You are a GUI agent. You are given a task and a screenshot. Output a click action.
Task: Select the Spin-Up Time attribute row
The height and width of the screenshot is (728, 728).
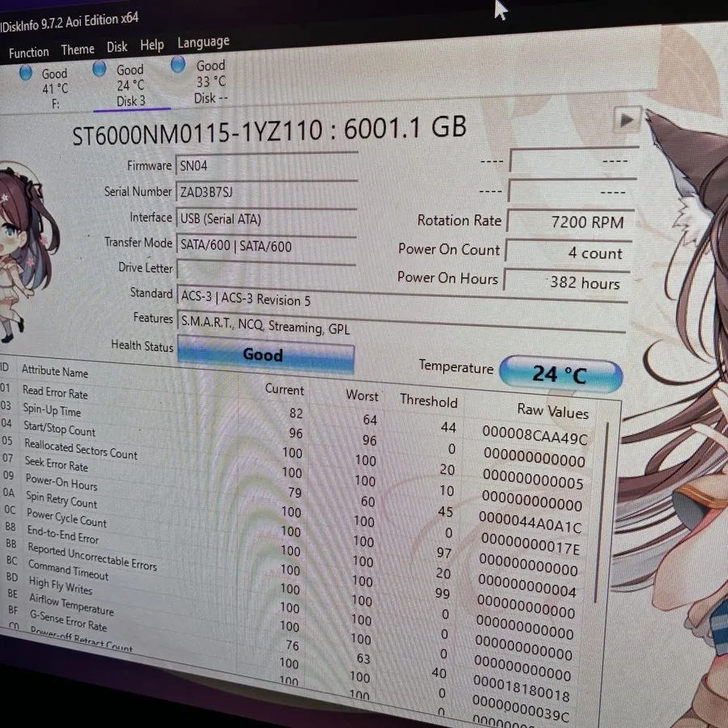tap(294, 433)
